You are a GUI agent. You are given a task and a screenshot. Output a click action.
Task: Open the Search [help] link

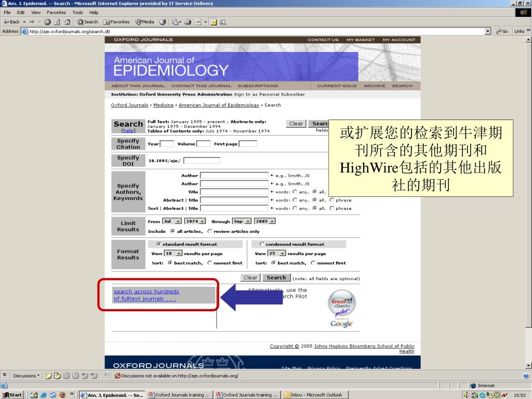pyautogui.click(x=128, y=130)
